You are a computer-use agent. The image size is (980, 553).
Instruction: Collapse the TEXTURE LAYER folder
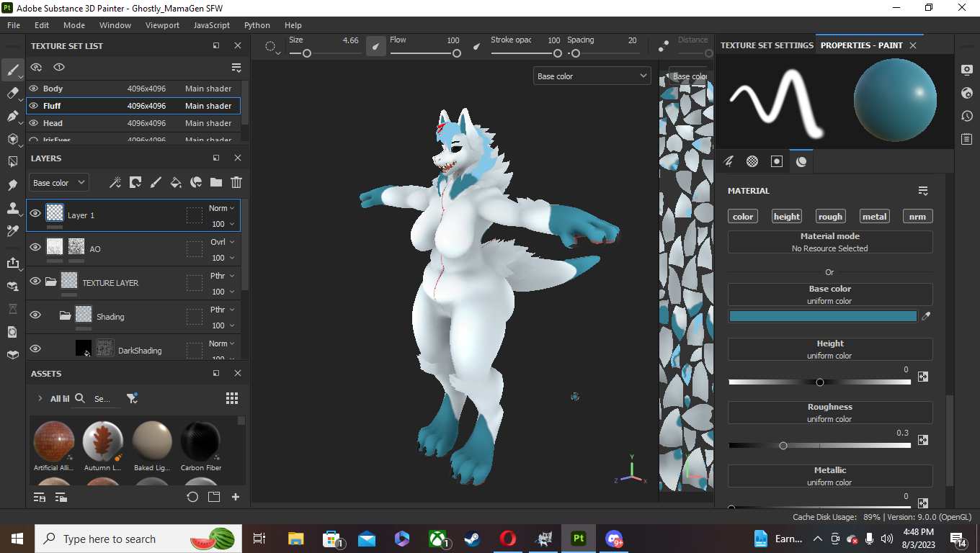tap(51, 282)
